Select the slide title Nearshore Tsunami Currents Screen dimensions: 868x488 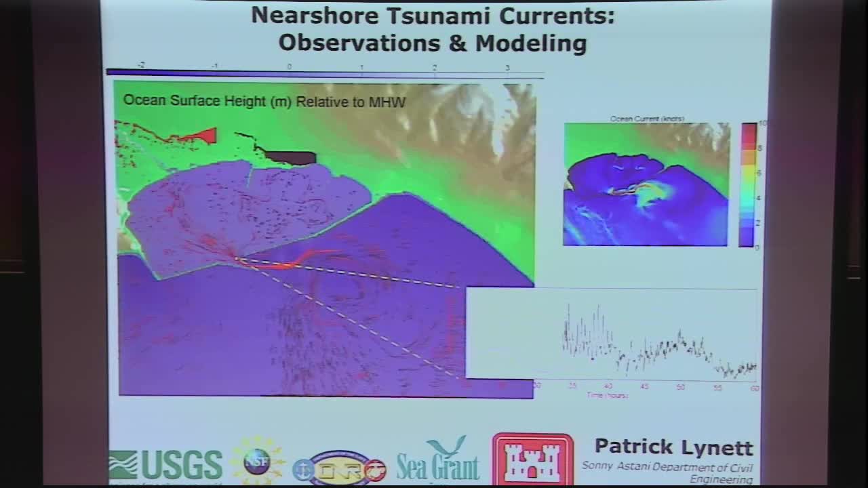pos(434,16)
